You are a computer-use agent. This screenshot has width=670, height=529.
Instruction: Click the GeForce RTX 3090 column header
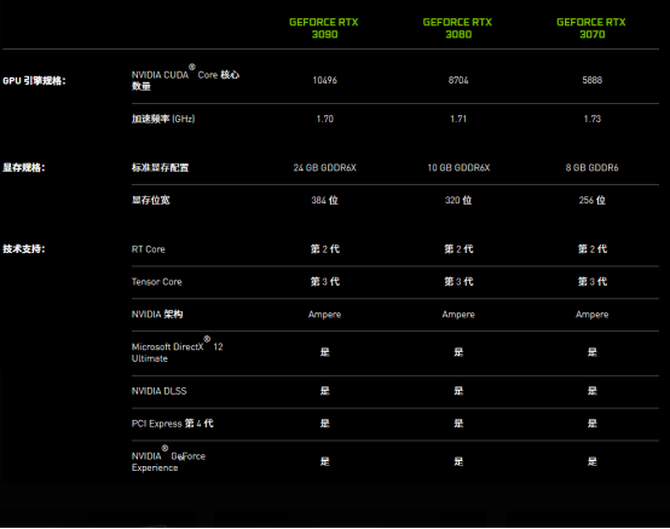324,27
